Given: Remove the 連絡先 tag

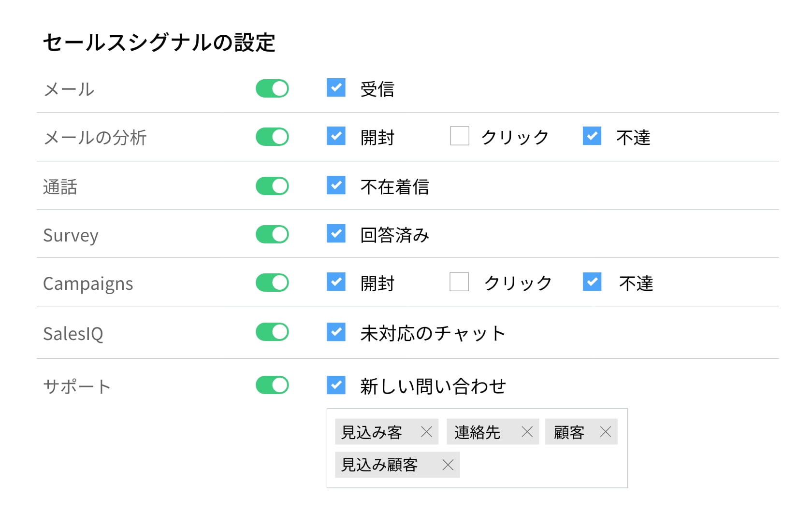Looking at the screenshot, I should pos(527,432).
